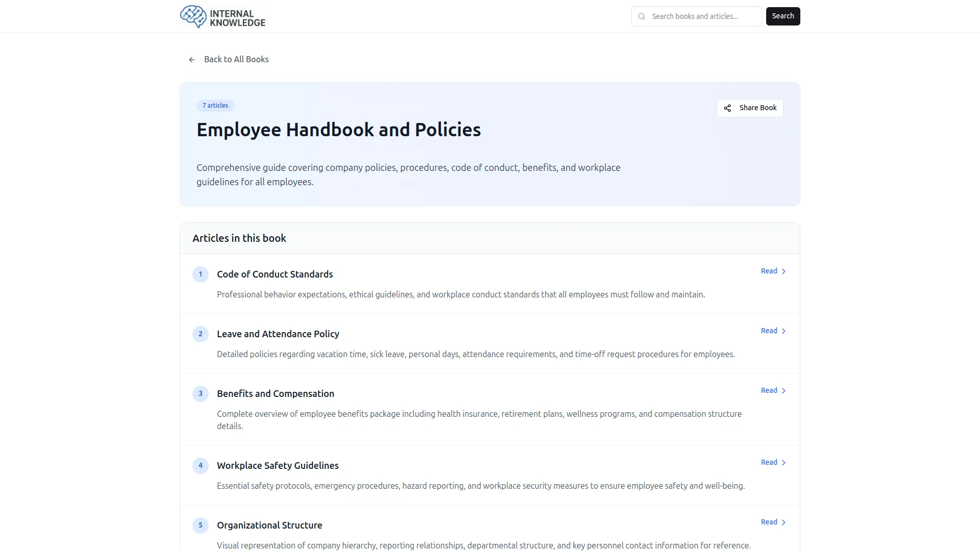Click chevron next to Workplace Safety Read
This screenshot has height=551, width=980.
(783, 463)
